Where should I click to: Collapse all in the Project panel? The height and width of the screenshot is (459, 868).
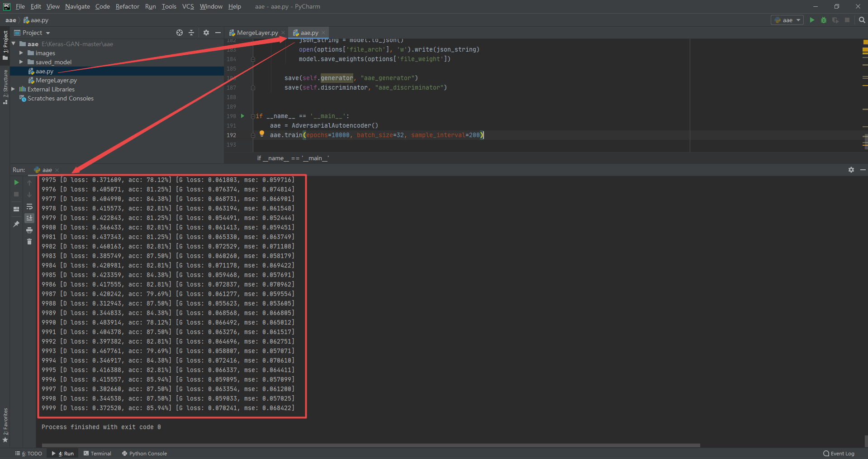coord(191,33)
